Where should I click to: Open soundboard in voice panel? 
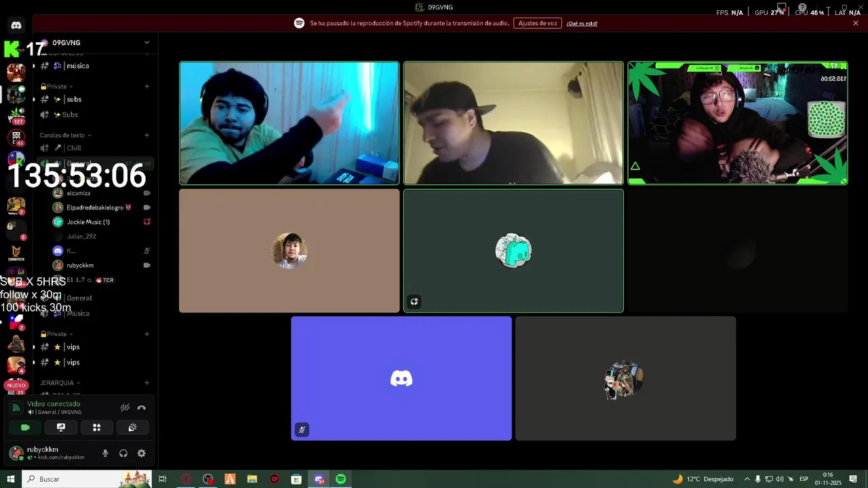pos(132,428)
